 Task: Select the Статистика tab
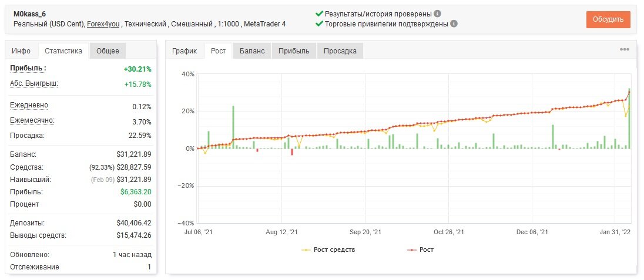point(63,51)
